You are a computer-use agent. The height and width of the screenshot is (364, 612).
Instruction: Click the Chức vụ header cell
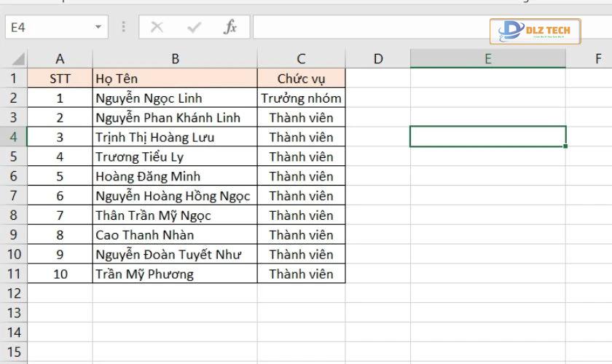click(302, 79)
